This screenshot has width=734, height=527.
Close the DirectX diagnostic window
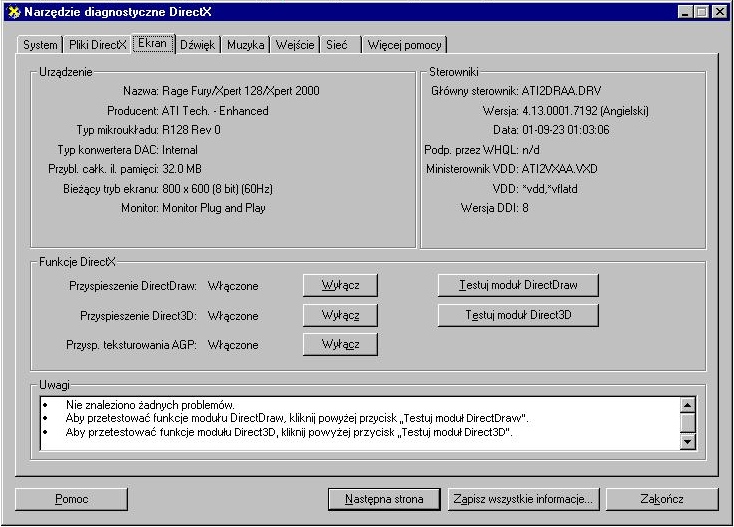click(719, 12)
